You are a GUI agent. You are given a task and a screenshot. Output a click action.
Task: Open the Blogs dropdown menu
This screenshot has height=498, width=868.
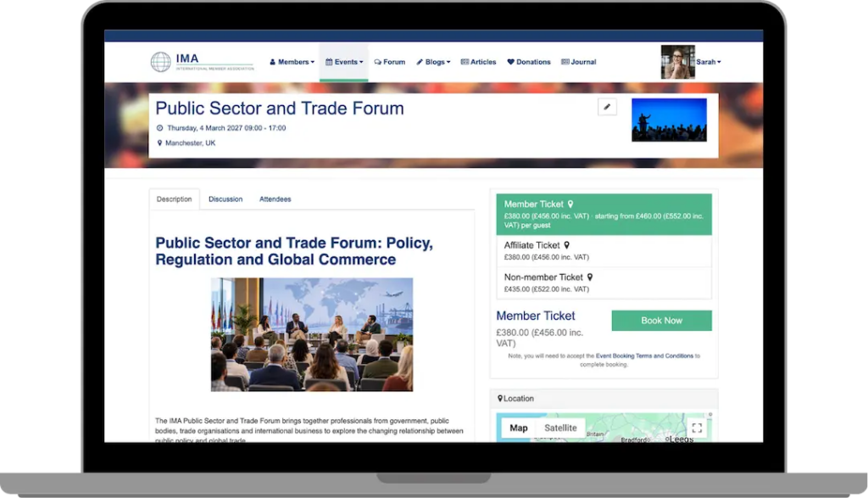(x=433, y=62)
